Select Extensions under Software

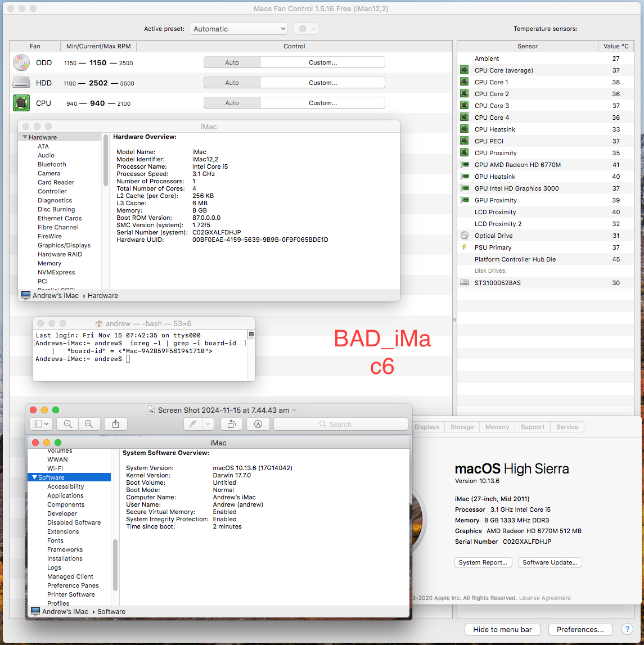63,531
